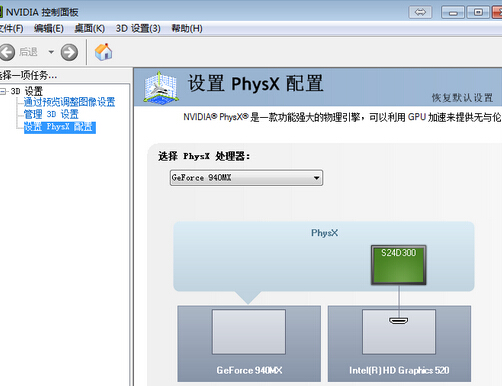This screenshot has width=502, height=386.
Task: Go to the home page icon
Action: (103, 52)
